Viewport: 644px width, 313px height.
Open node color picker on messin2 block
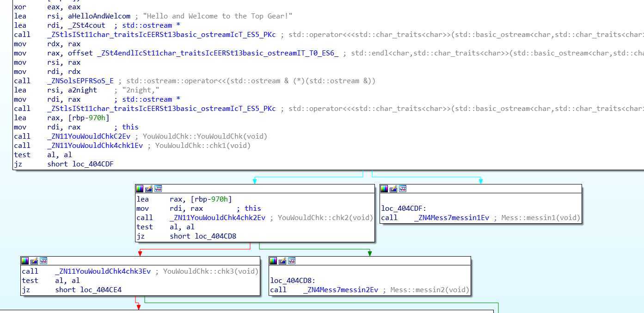(x=273, y=261)
